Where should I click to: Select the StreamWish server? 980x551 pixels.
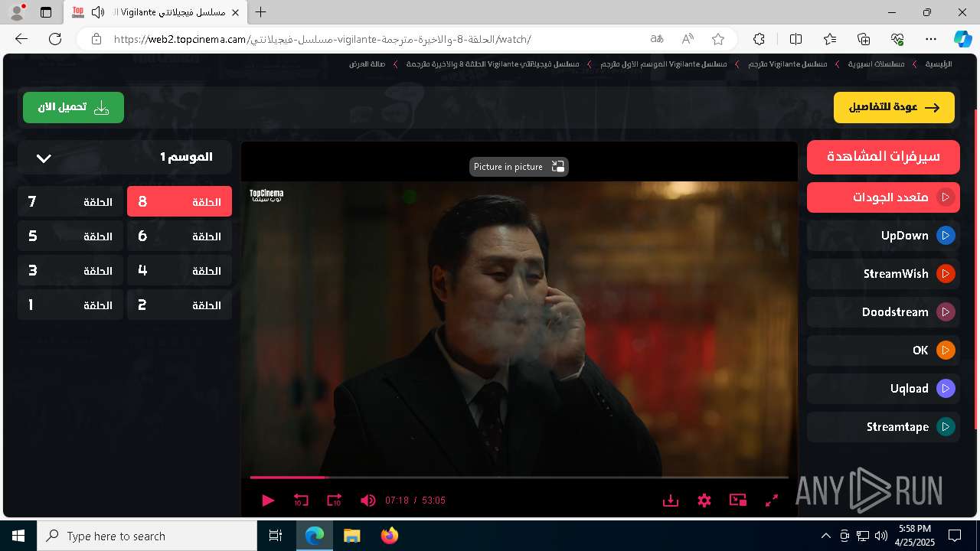click(884, 274)
